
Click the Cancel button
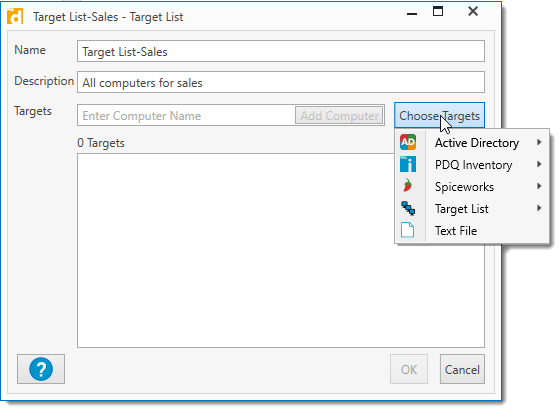462,369
